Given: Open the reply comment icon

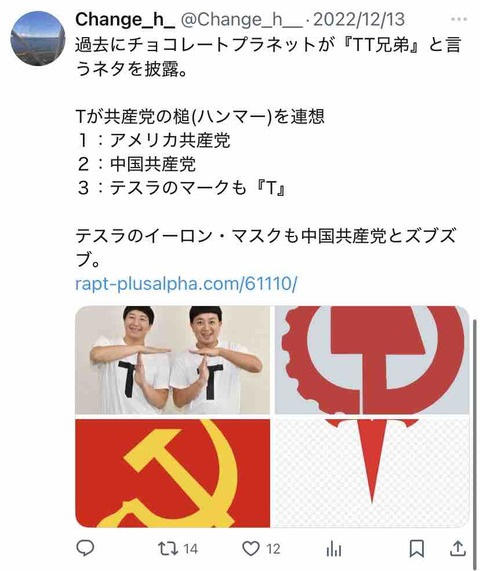Looking at the screenshot, I should point(85,548).
